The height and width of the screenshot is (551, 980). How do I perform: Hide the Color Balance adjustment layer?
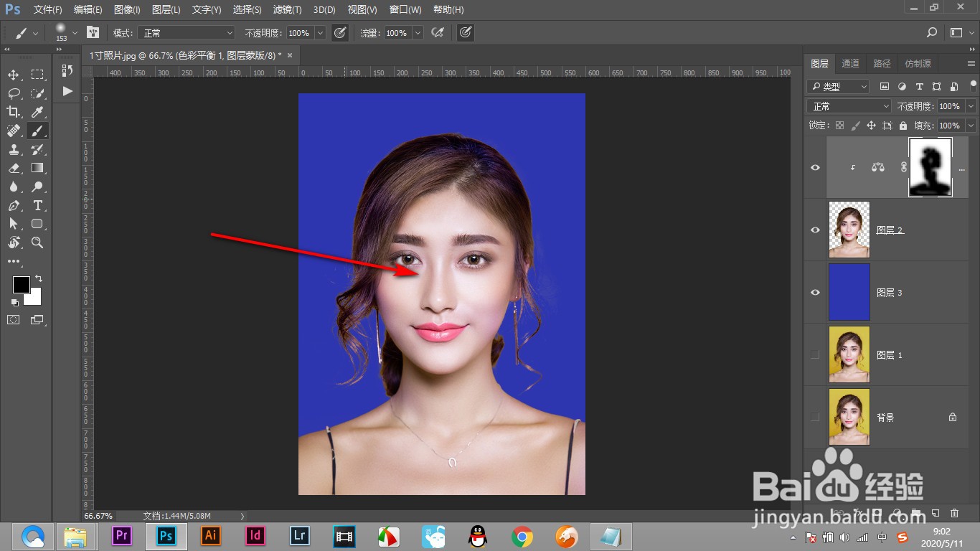815,167
